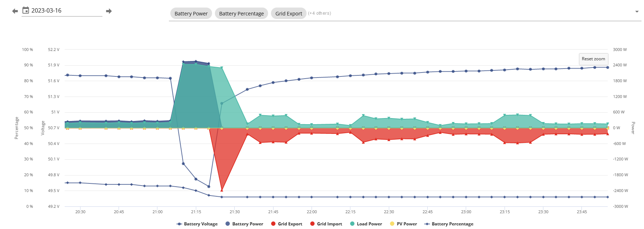Go to the next day with right arrow
The height and width of the screenshot is (229, 644).
pos(109,11)
